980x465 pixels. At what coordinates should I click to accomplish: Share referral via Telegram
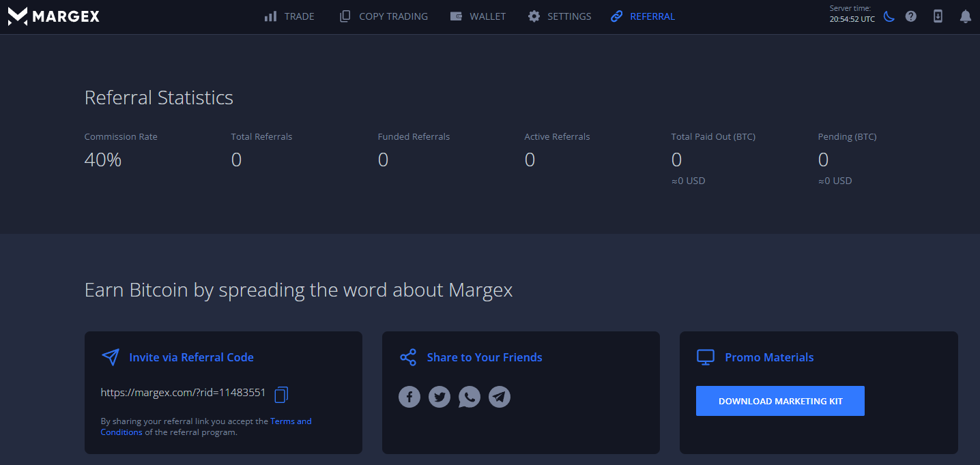[x=500, y=397]
